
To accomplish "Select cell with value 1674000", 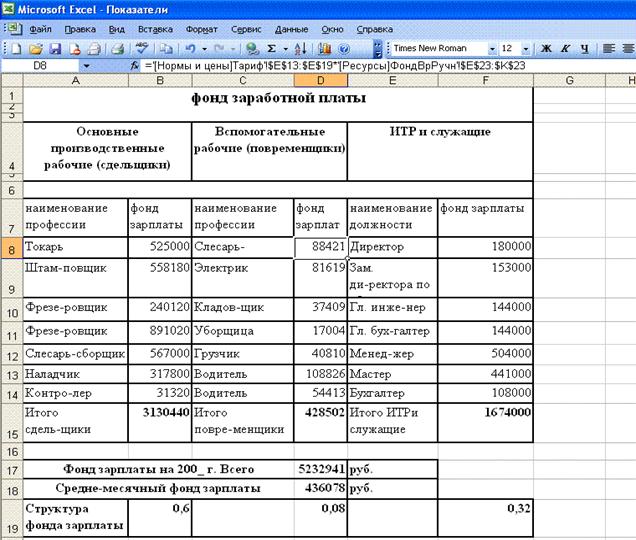I will pyautogui.click(x=486, y=422).
